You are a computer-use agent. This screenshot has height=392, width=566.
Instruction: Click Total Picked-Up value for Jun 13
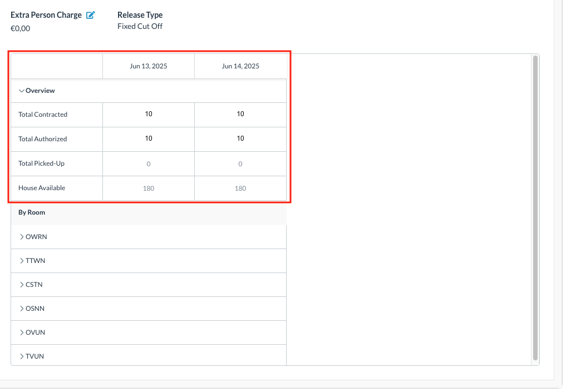click(149, 164)
